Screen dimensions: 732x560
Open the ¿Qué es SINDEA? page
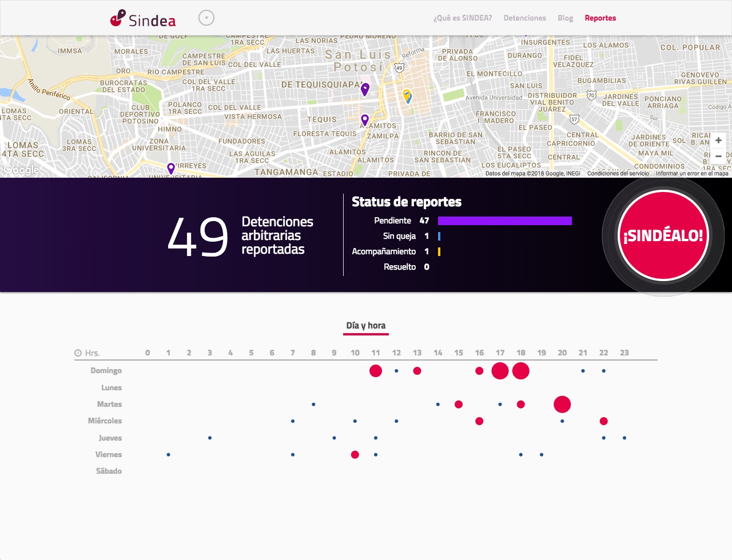point(462,18)
